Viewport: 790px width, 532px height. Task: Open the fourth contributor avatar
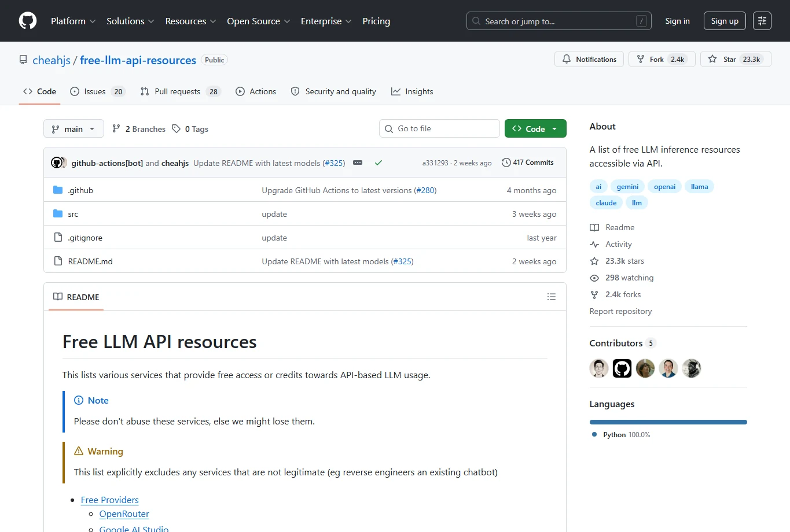click(668, 368)
